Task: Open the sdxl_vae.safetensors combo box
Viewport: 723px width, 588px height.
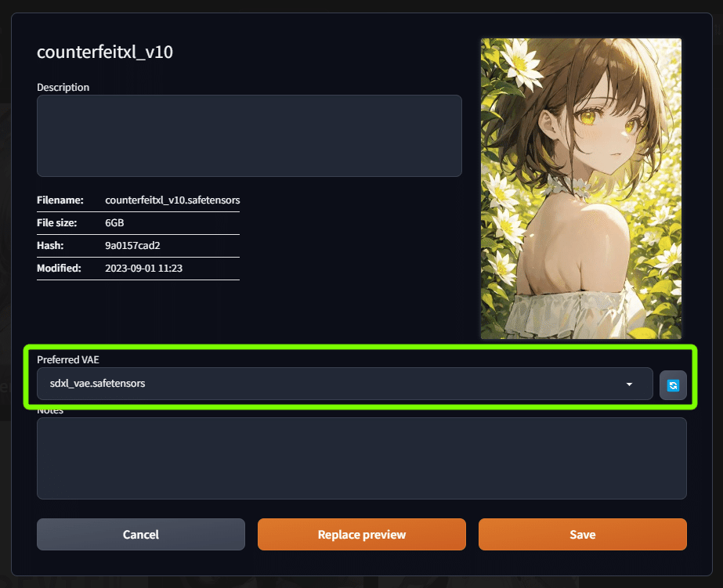Action: [345, 384]
